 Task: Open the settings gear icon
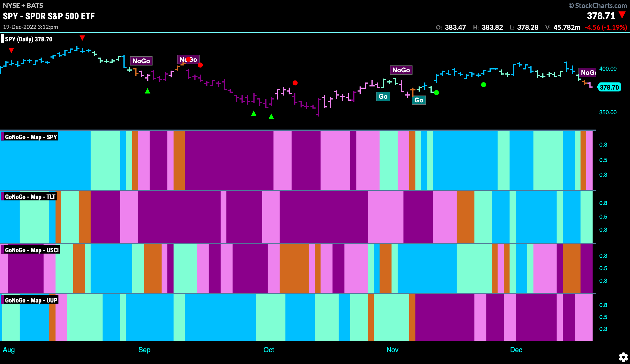pyautogui.click(x=623, y=357)
